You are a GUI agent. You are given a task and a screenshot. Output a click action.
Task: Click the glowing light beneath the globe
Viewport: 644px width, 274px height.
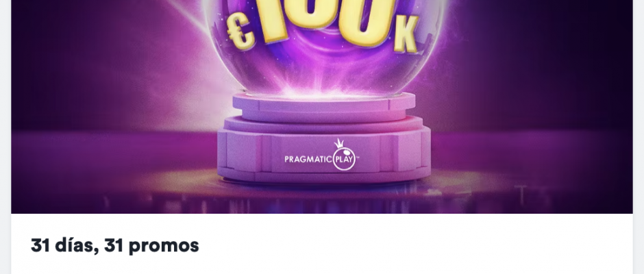click(x=323, y=91)
